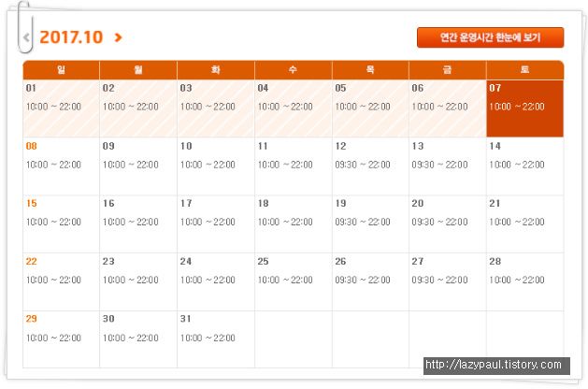Select date 12 with 09:30 opening

point(370,166)
